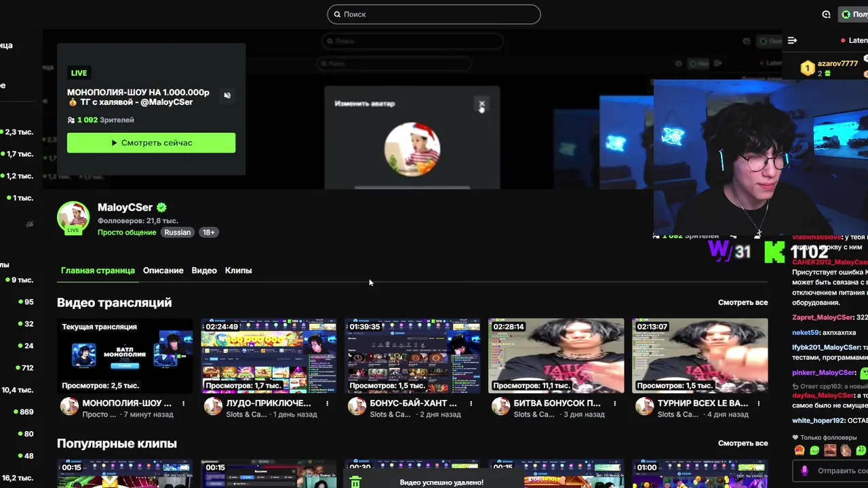
Task: Switch to the Описание tab
Action: tap(163, 270)
